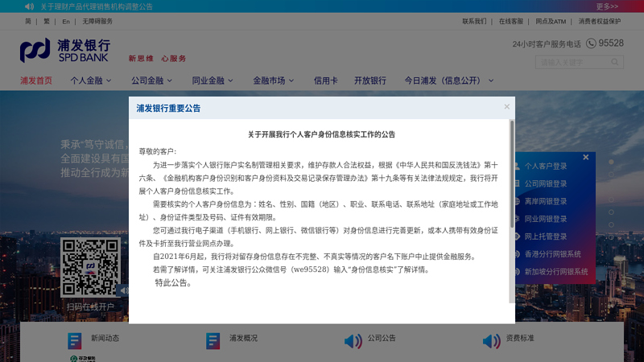Screen dimensions: 644x362
Task: Click the phone icon beside 95528
Action: (591, 43)
